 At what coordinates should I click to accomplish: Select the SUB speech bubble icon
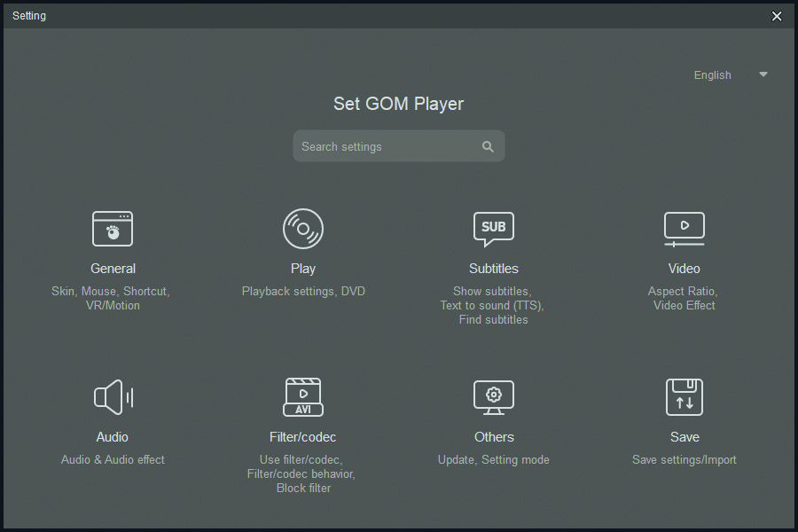click(494, 229)
